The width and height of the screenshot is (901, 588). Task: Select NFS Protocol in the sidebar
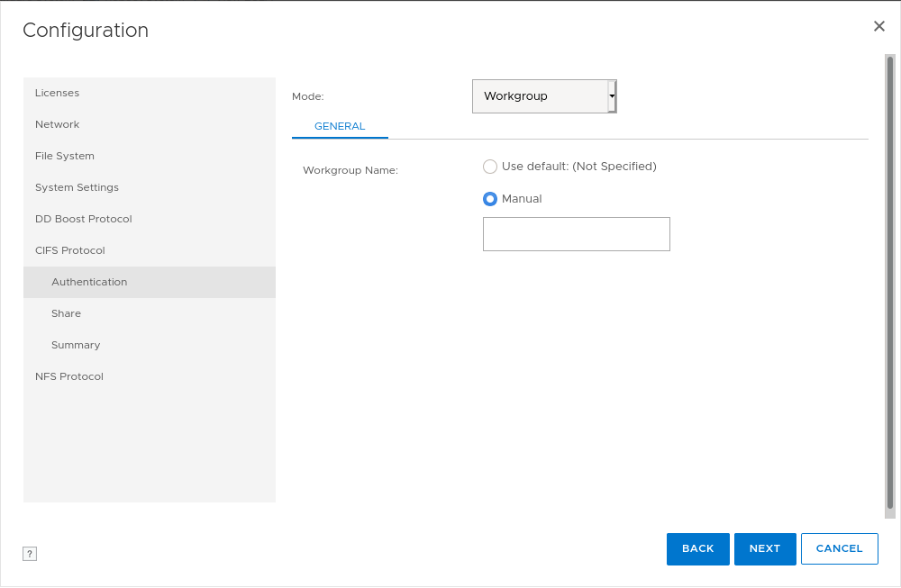tap(68, 376)
